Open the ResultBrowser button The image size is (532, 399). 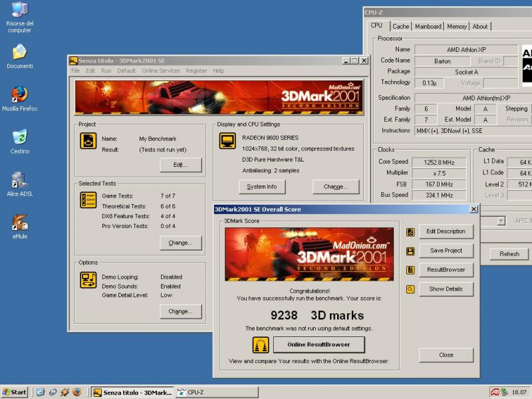click(446, 270)
